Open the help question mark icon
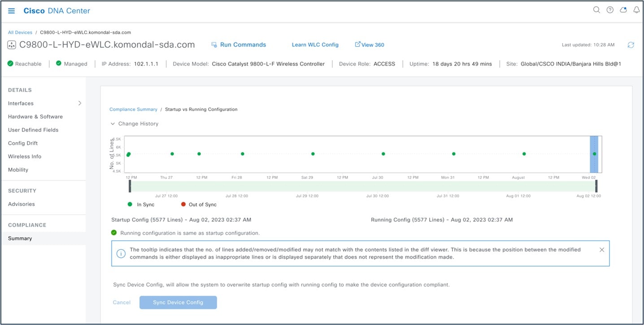The image size is (644, 325). [610, 9]
